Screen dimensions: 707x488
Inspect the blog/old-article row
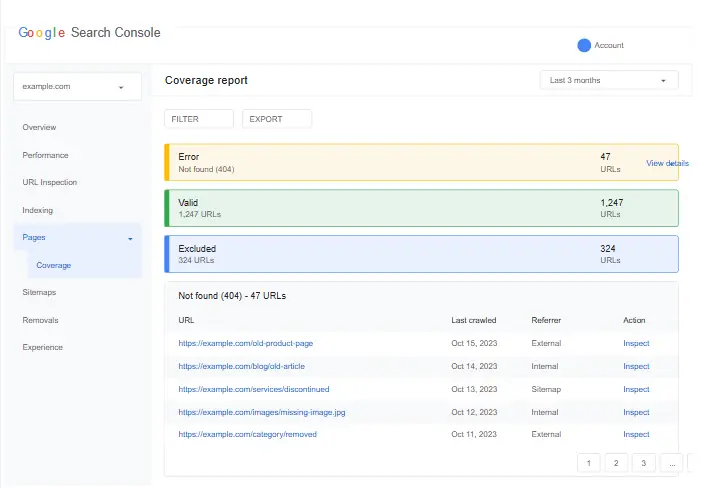(636, 366)
